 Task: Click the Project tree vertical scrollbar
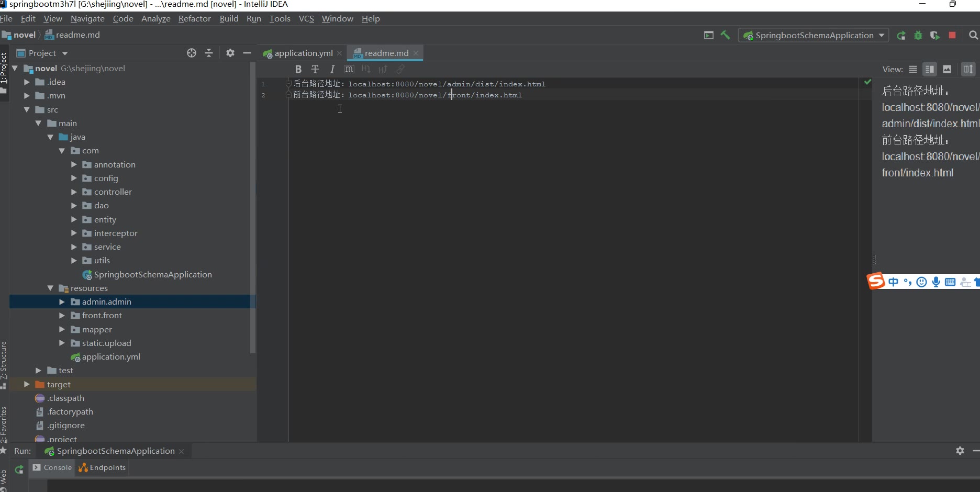253,208
